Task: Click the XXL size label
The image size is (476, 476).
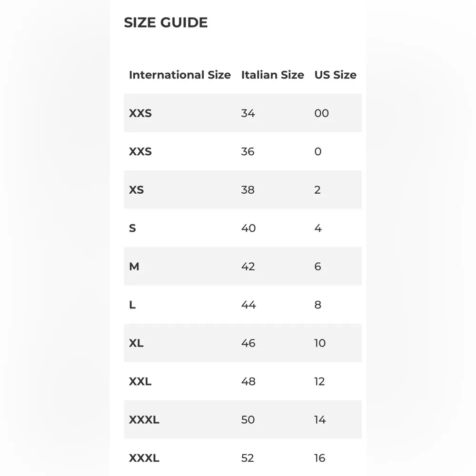Action: [140, 381]
